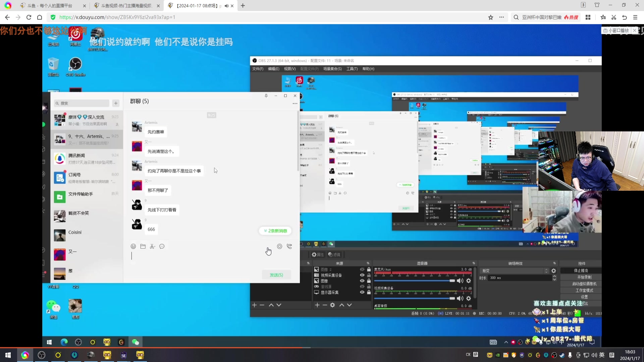Toggle visibility of 显示器采集 source

362,292
